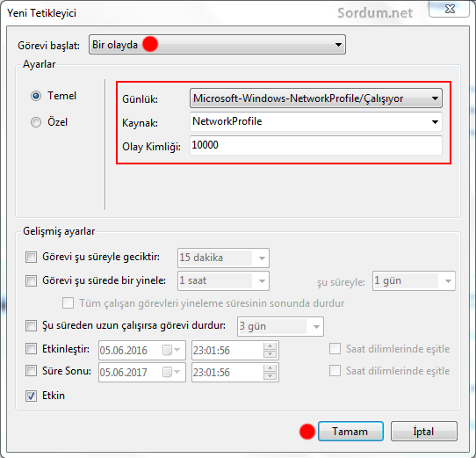
Task: Open the 3 gün duration dropdown
Action: [x=280, y=326]
